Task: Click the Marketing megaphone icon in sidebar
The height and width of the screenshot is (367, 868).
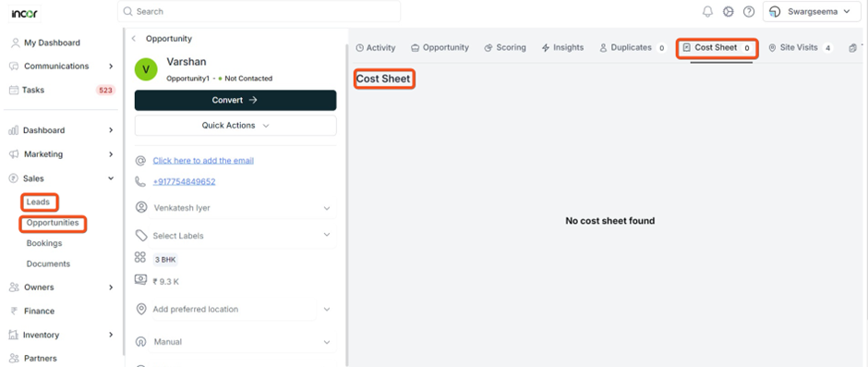Action: pyautogui.click(x=14, y=154)
